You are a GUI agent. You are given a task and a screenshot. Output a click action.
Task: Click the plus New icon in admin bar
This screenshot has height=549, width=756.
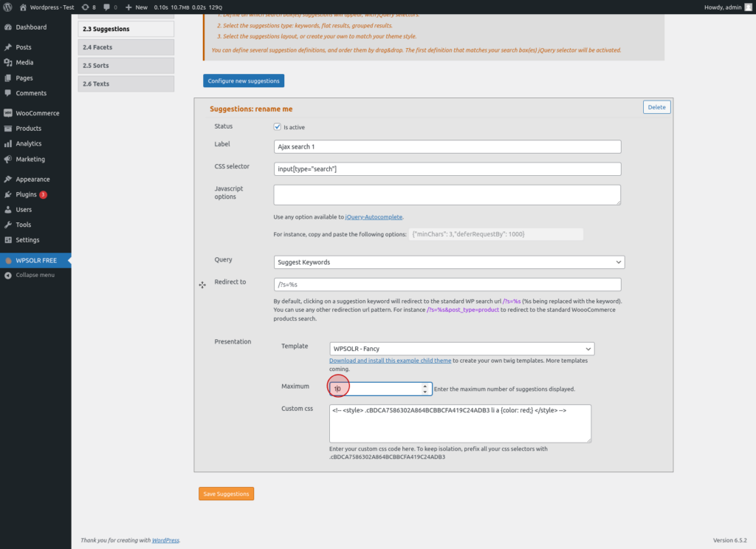[128, 7]
